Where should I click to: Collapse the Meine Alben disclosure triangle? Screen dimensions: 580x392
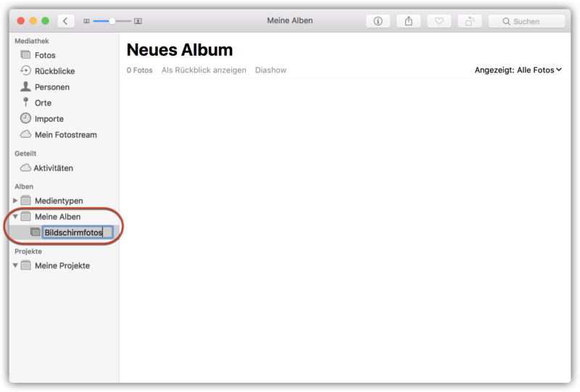[15, 217]
